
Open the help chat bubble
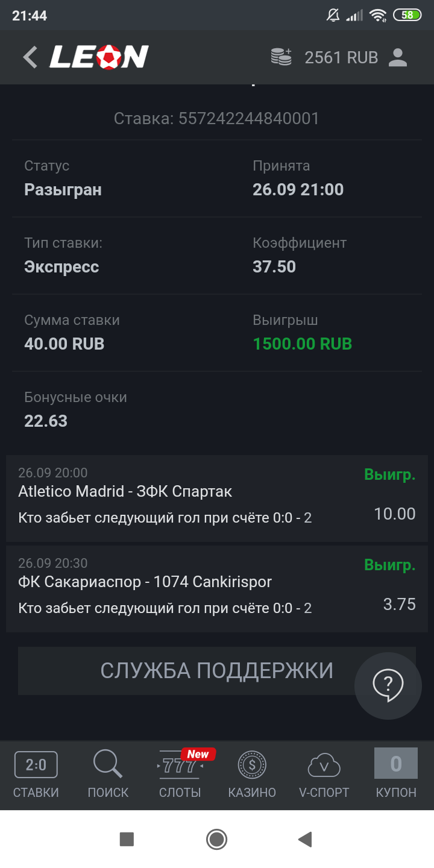tap(388, 685)
